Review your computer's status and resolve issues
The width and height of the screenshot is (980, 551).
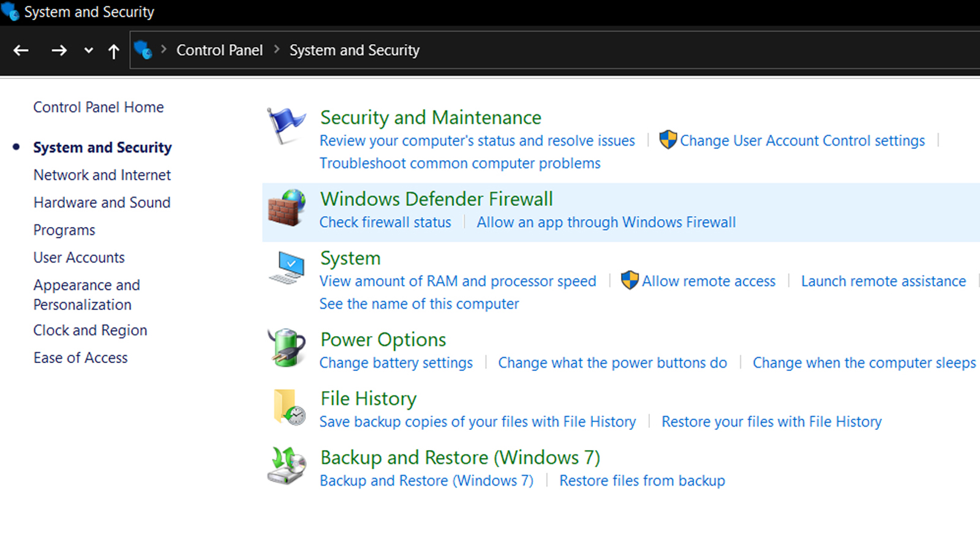(477, 141)
